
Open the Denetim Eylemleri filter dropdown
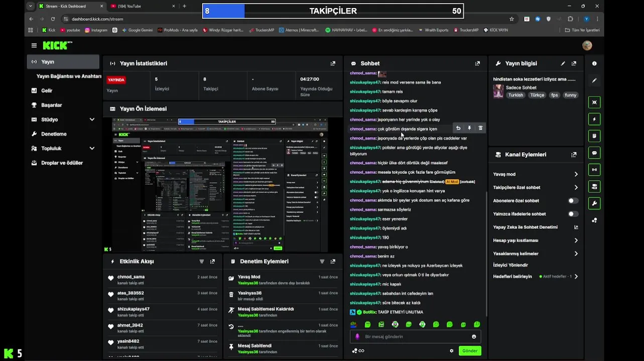[x=322, y=262]
